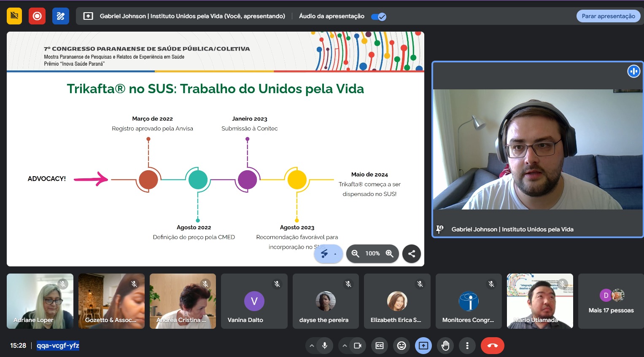This screenshot has height=357, width=644.
Task: Open the slide annotation tool dropdown
Action: pyautogui.click(x=335, y=254)
